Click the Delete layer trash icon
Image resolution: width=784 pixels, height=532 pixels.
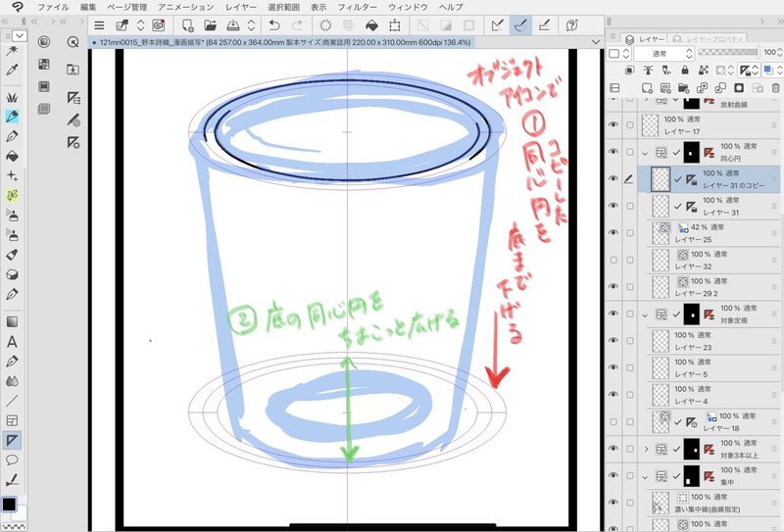point(775,88)
